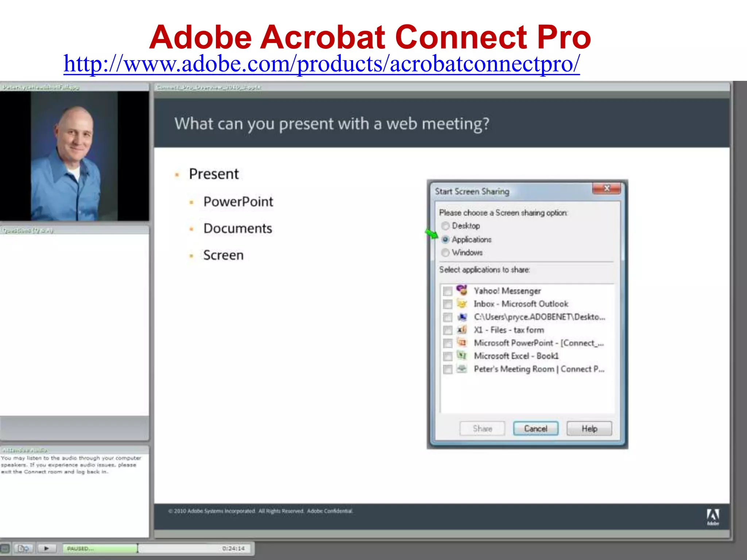Click the 'Microsoft Excel - Book1' entry text
This screenshot has width=747, height=560.
click(516, 356)
